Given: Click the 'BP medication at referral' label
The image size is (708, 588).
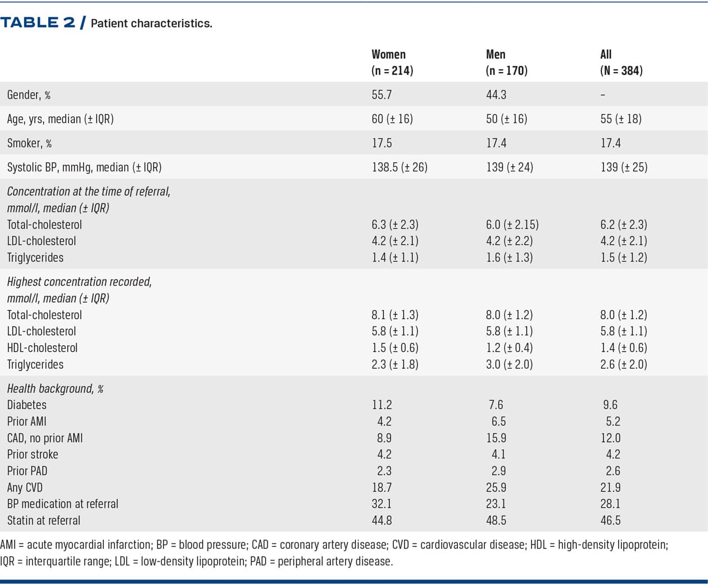Looking at the screenshot, I should 63,504.
